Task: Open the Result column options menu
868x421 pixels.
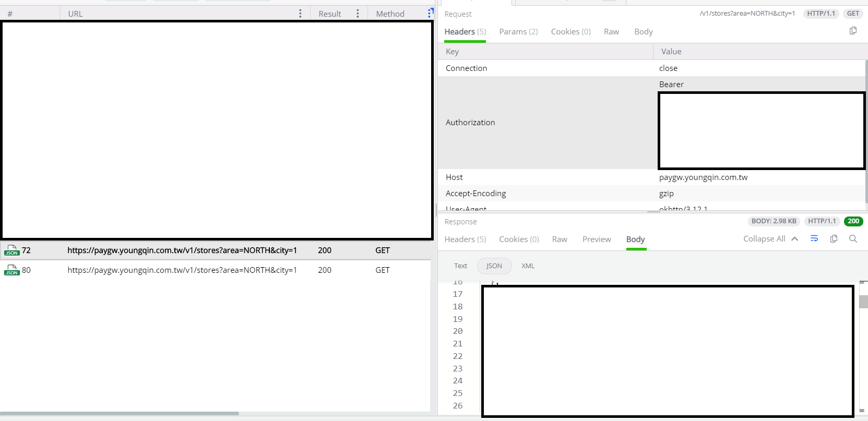Action: click(358, 14)
